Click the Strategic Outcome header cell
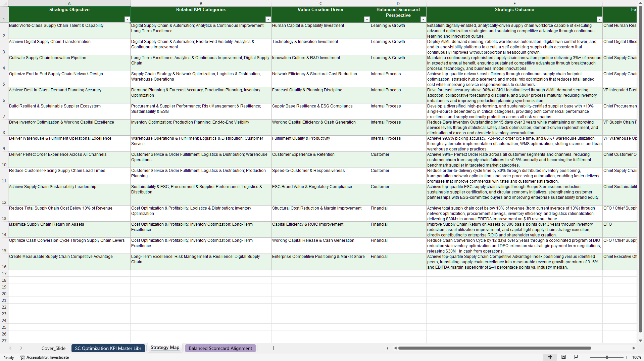 coord(514,14)
